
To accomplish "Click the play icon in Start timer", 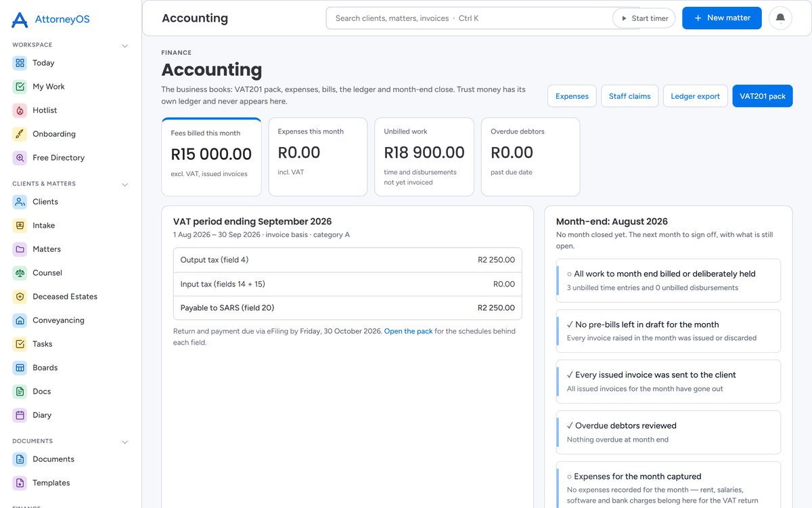I will tap(625, 18).
